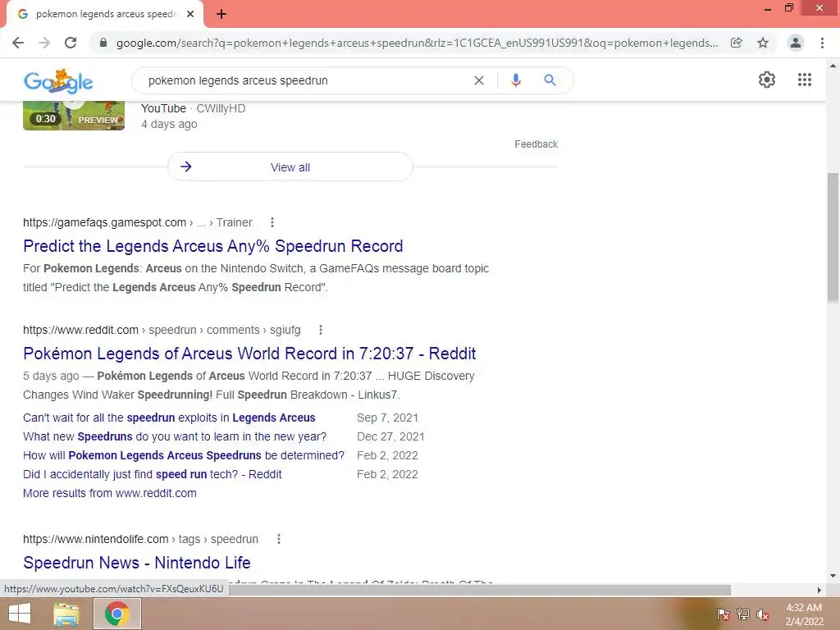Click View all videos button
The height and width of the screenshot is (630, 840).
point(290,167)
